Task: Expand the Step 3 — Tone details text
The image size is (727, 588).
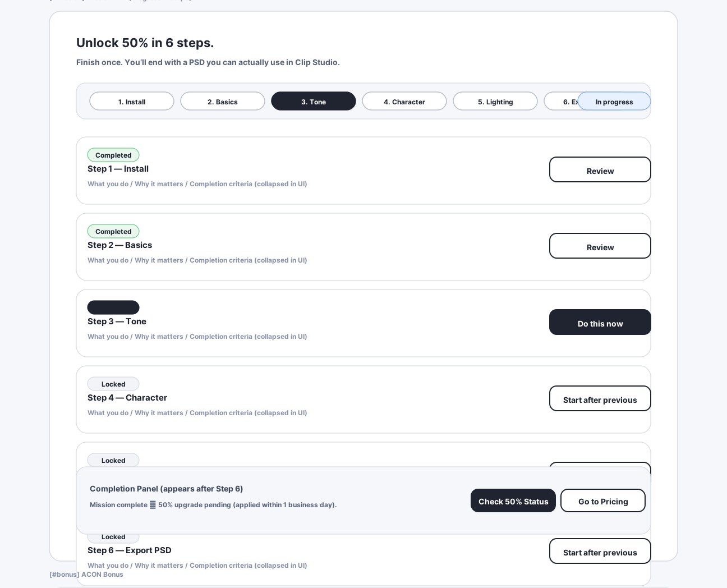Action: click(197, 337)
